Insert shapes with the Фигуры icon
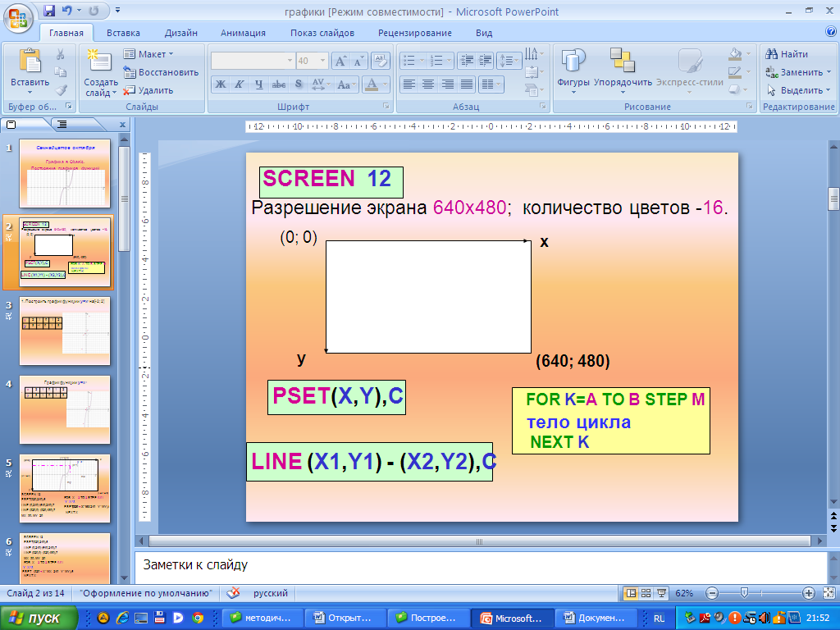Screen dimensions: 840x630 tap(573, 62)
